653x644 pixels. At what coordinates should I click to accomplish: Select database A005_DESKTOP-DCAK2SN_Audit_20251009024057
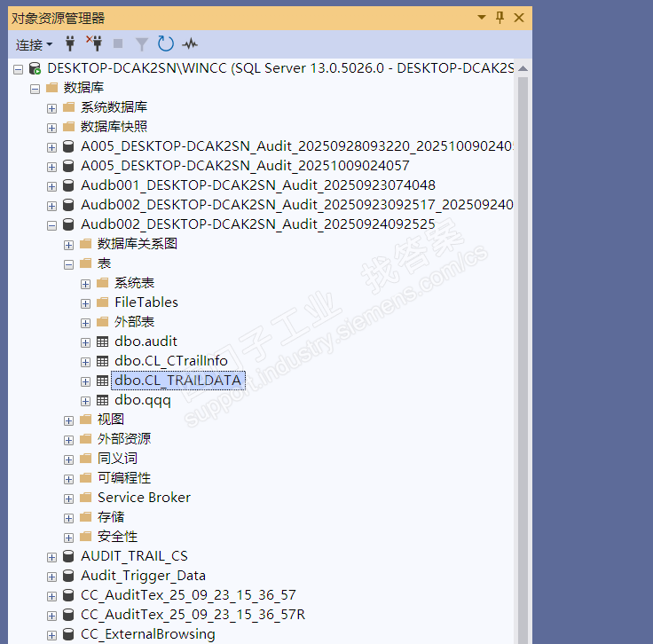(x=245, y=166)
